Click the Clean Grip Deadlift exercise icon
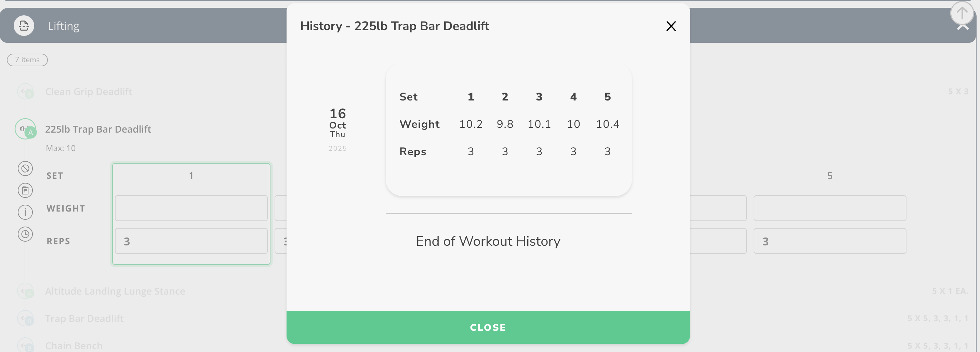The width and height of the screenshot is (980, 352). click(25, 92)
